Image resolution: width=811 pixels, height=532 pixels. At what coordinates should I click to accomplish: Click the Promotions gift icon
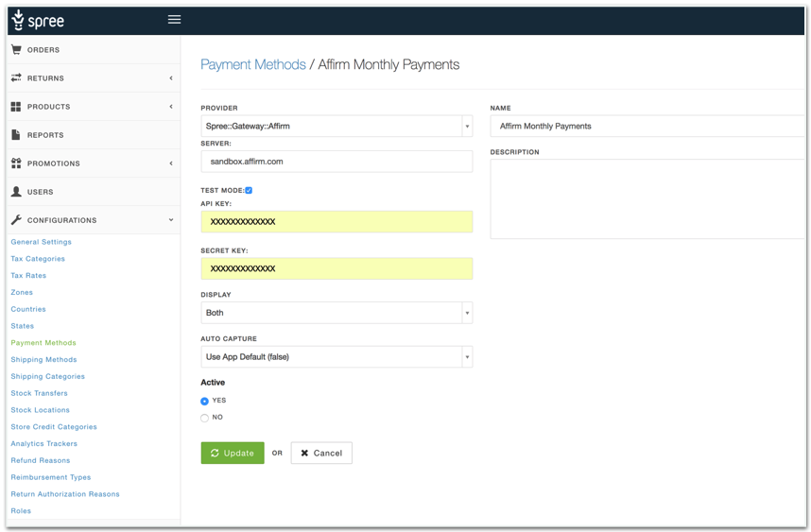(x=16, y=163)
